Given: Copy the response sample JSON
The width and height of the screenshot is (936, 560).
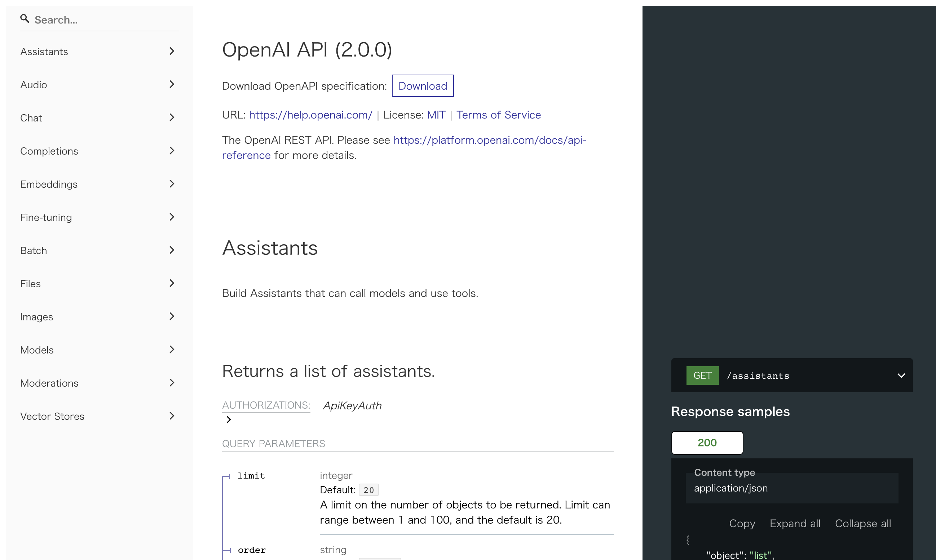Looking at the screenshot, I should (x=742, y=523).
